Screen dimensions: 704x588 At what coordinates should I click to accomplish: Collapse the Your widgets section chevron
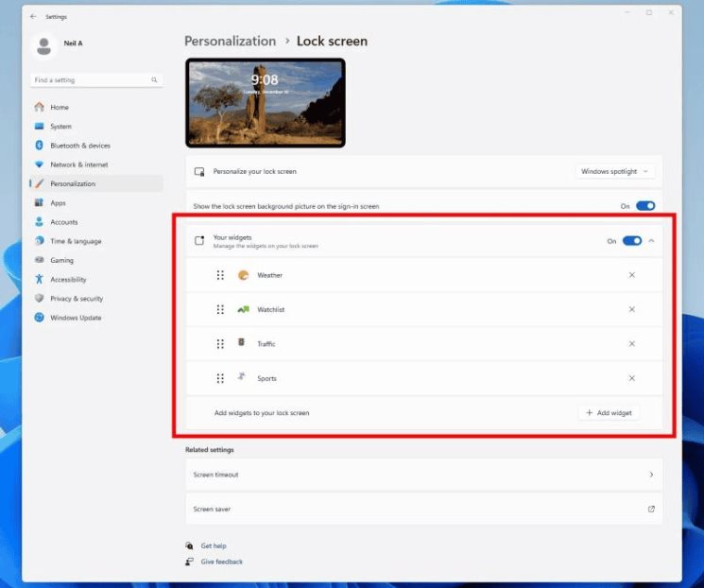(652, 241)
